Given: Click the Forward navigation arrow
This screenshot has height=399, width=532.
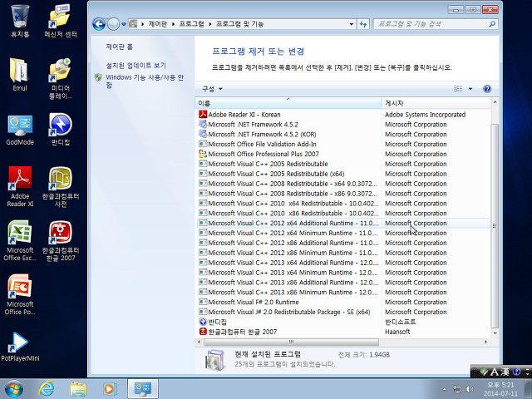Looking at the screenshot, I should pos(113,24).
